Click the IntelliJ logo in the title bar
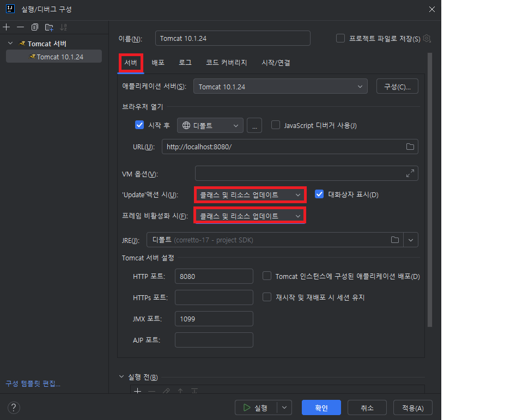 [x=10, y=9]
